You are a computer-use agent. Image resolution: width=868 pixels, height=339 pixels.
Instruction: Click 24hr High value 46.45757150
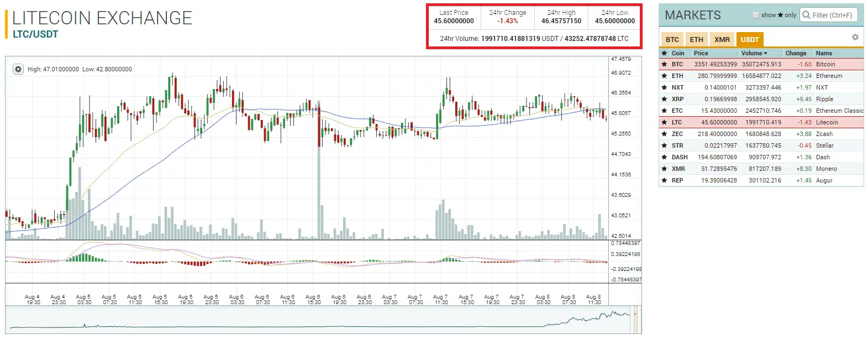point(561,21)
